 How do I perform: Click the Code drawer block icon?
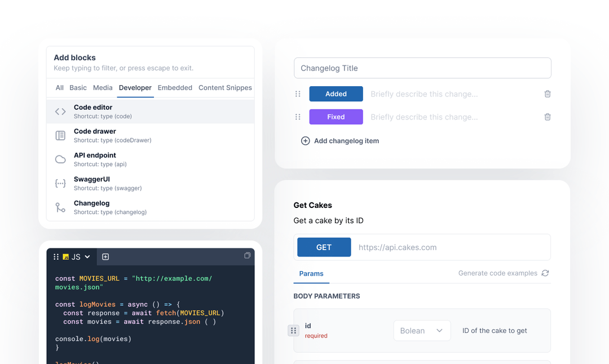point(60,135)
